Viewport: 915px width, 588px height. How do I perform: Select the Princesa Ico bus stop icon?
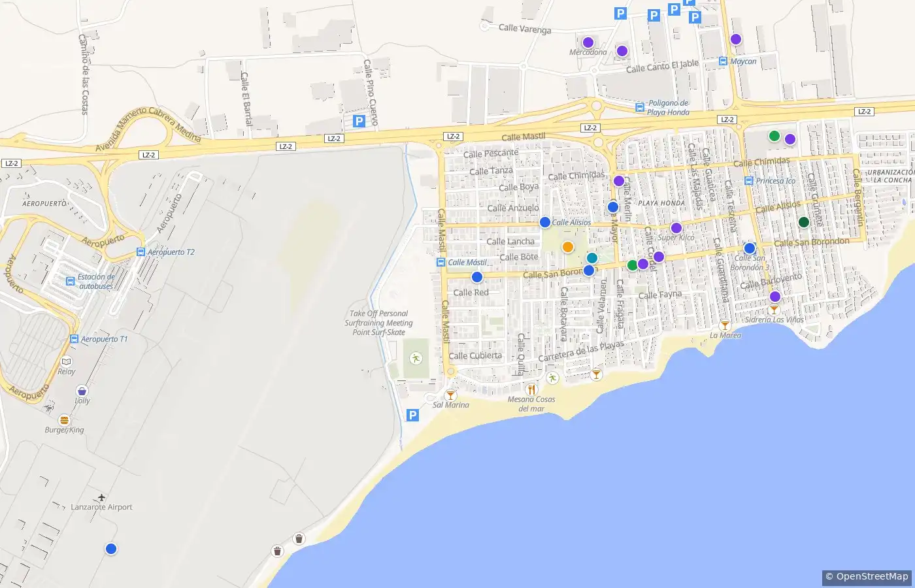coord(749,181)
